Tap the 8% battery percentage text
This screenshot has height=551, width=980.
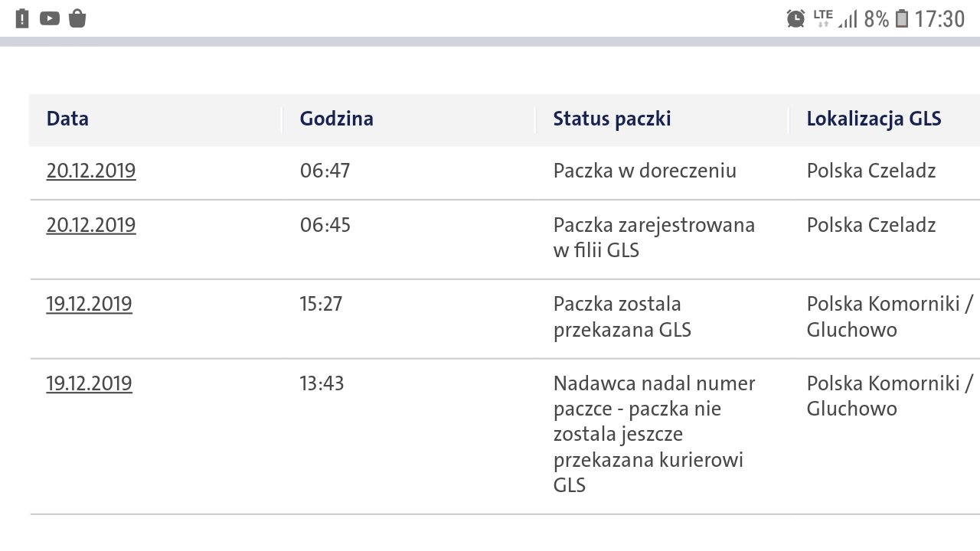pos(877,18)
